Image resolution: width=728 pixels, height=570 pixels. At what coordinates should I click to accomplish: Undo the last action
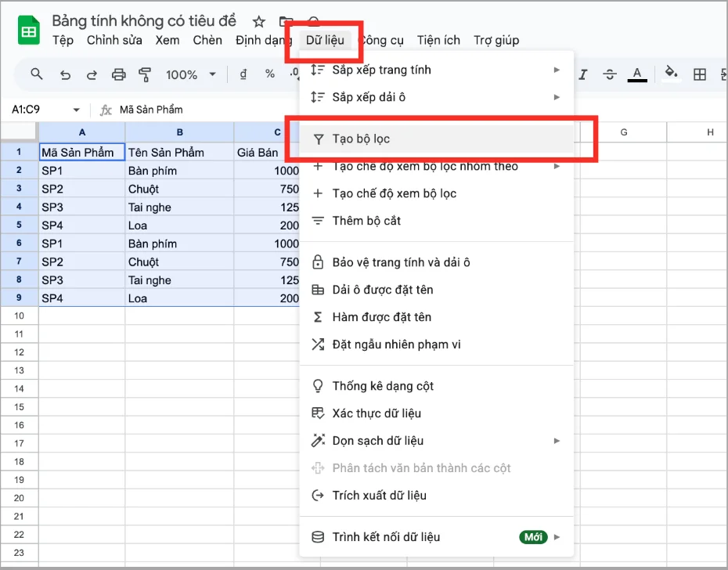pos(66,75)
